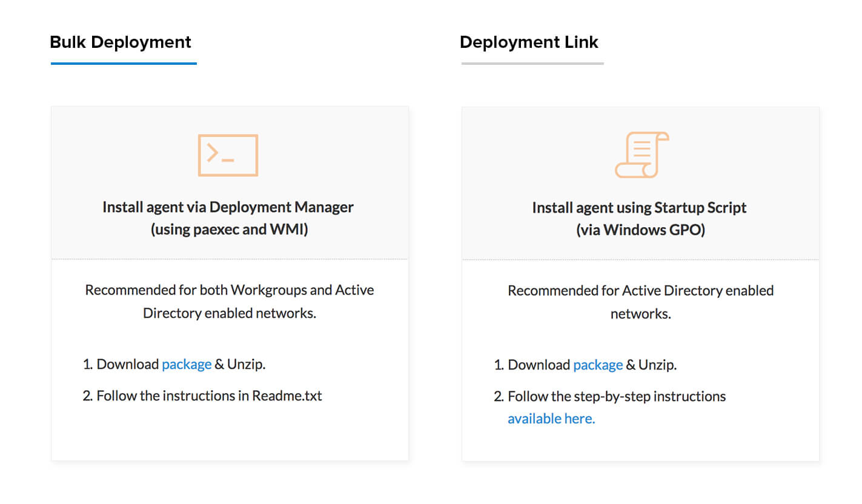Viewport: 862px width, 504px height.
Task: Click 'Follow the step-by-step instructions' step
Action: pyautogui.click(x=617, y=397)
